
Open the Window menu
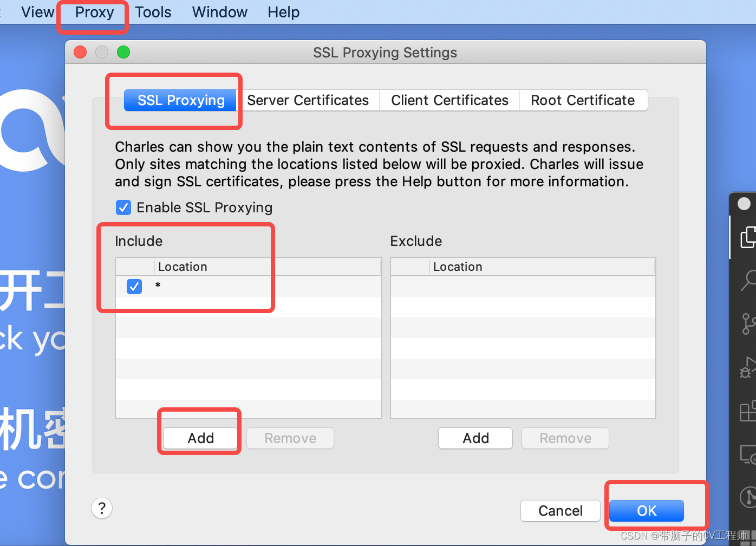pos(219,12)
